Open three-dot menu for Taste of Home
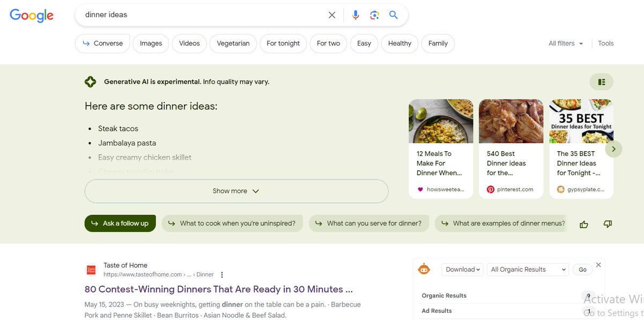Image resolution: width=644 pixels, height=320 pixels. pyautogui.click(x=222, y=274)
